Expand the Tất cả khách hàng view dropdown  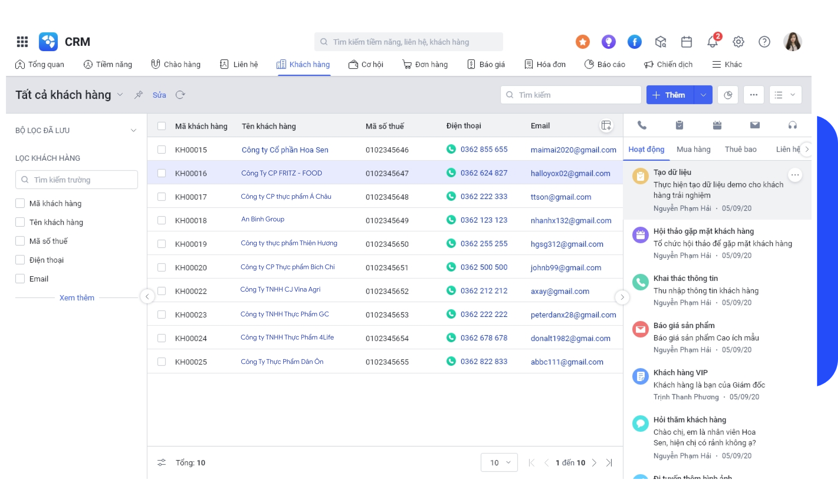coord(120,95)
